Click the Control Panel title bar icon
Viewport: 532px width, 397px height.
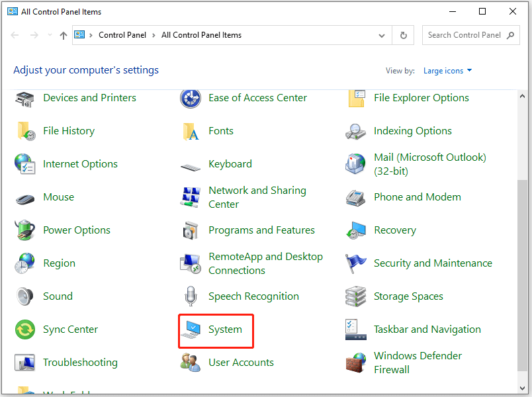point(13,11)
